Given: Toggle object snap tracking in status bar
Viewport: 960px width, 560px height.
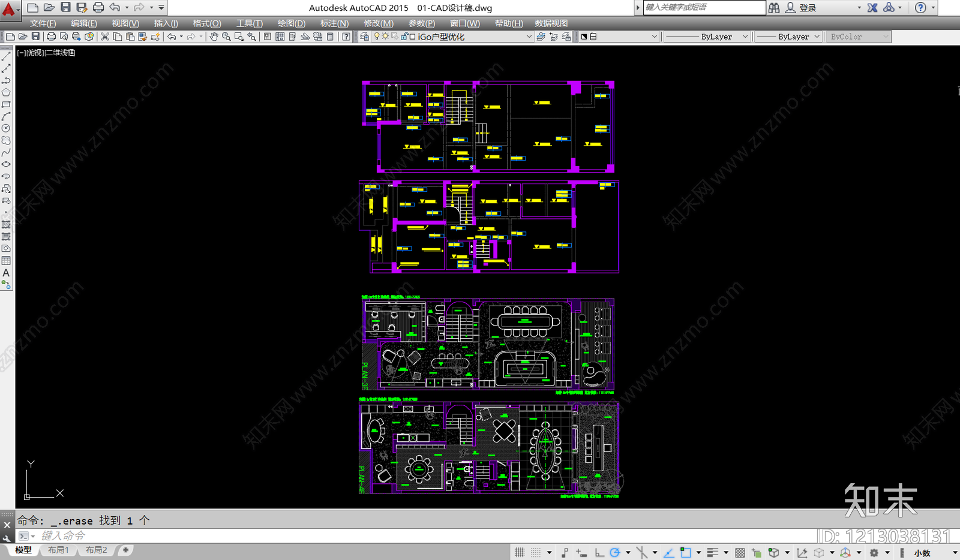Looking at the screenshot, I should 669,553.
